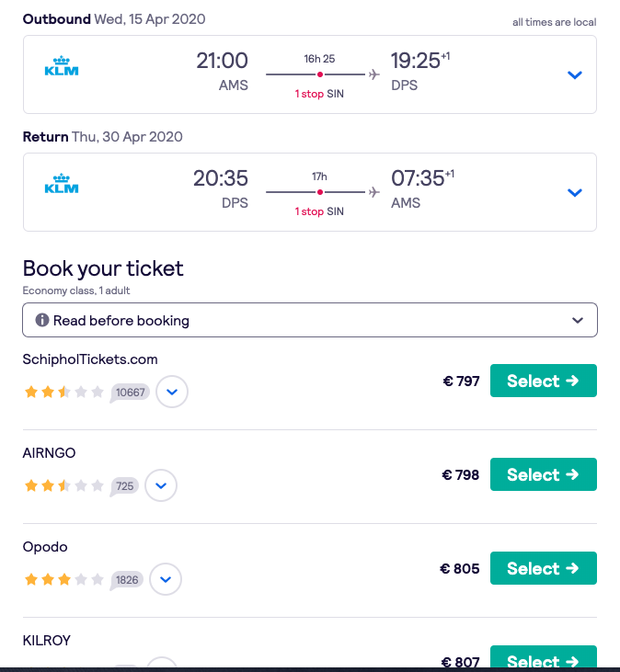Click the SchipholTickets.com star rating
The width and height of the screenshot is (620, 672).
[63, 392]
